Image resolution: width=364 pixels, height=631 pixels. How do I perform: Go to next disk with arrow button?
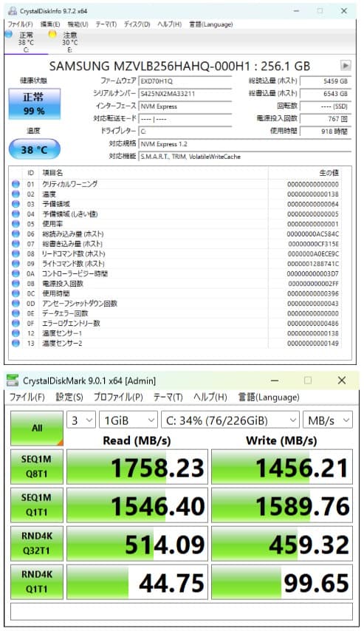[346, 65]
